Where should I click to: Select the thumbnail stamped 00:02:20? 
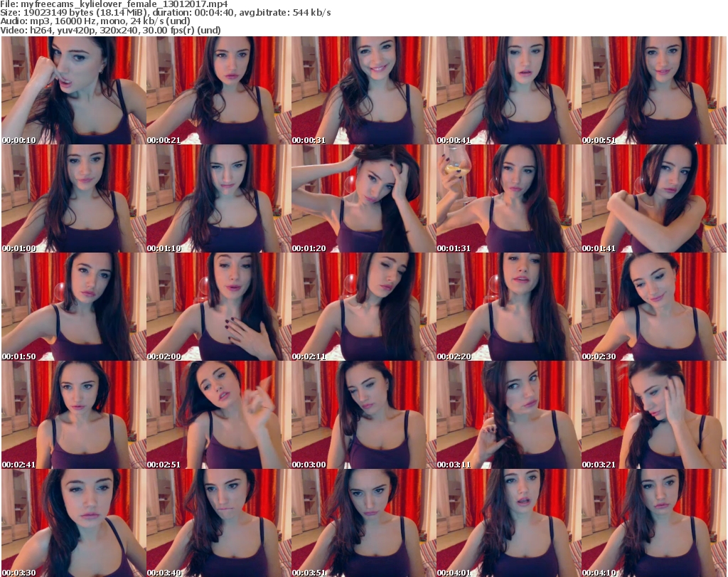coord(509,307)
